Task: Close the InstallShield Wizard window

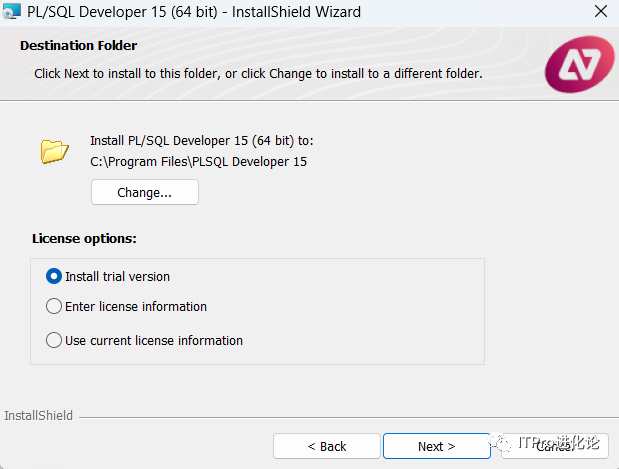Action: (x=598, y=12)
